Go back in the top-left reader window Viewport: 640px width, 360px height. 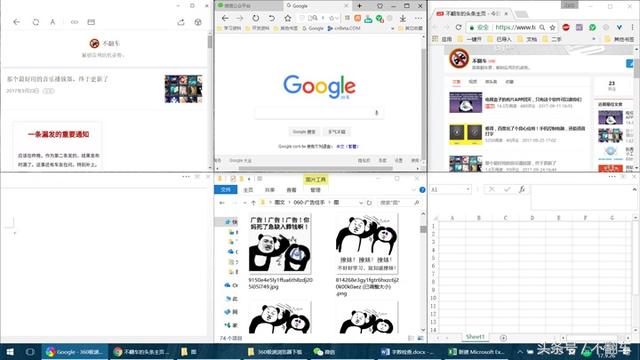pyautogui.click(x=16, y=22)
